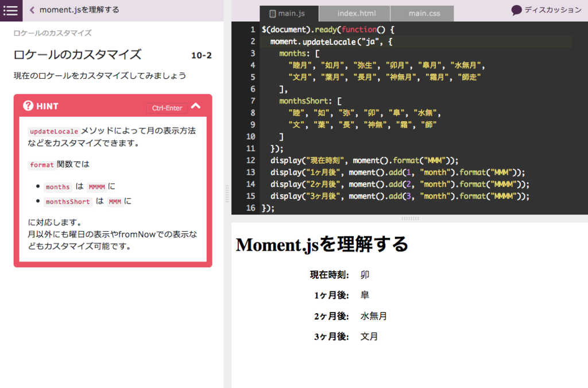Image resolution: width=588 pixels, height=388 pixels.
Task: Click the moment.jsを理解する title link
Action: coord(79,10)
